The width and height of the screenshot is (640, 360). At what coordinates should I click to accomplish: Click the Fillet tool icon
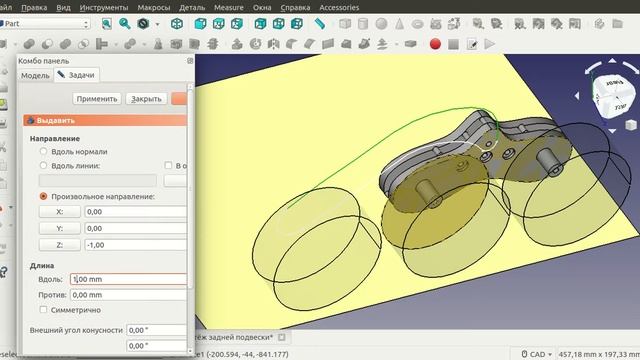[x=291, y=44]
